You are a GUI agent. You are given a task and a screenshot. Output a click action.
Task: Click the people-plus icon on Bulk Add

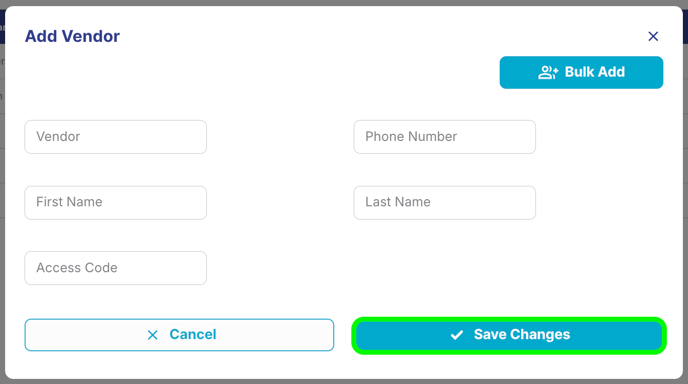pyautogui.click(x=548, y=72)
